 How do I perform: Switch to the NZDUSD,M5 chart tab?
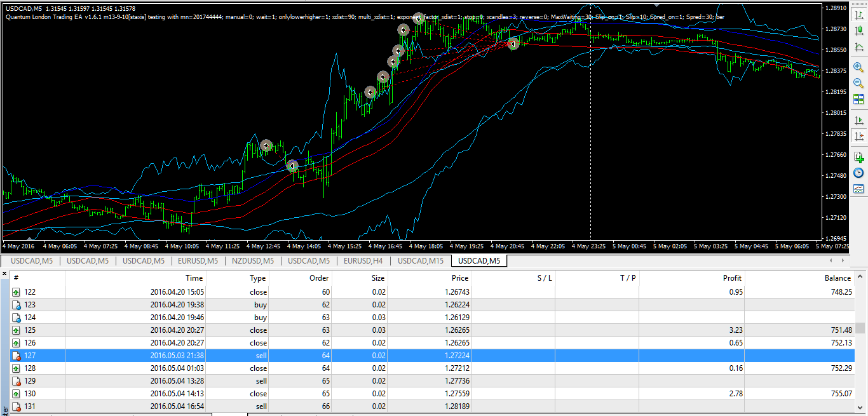(x=252, y=261)
